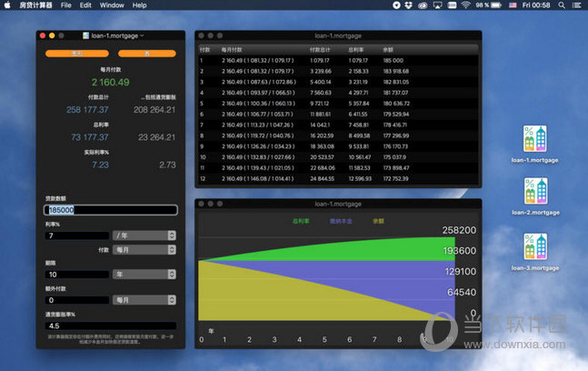The image size is (588, 371).
Task: Open the Apple menu
Action: pos(7,5)
